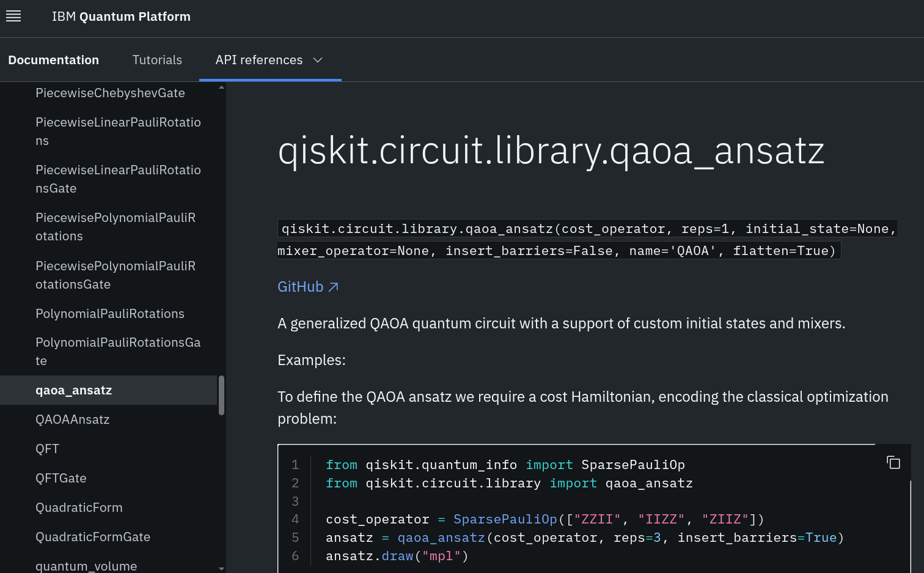Click code line with 'cost_operator = SparsePauliOp'
The height and width of the screenshot is (573, 924).
pos(545,519)
